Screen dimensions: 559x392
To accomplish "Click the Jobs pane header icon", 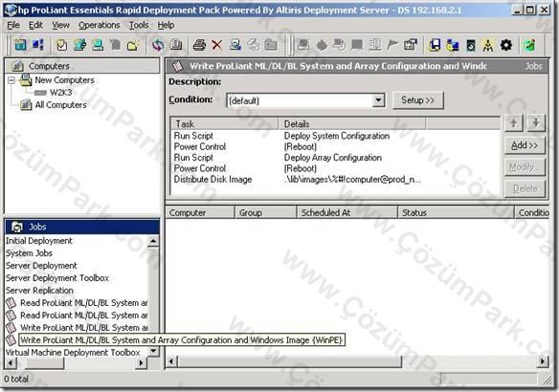I will pos(17,227).
